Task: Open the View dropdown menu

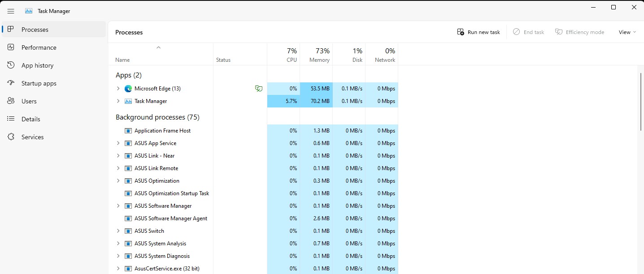Action: 627,32
